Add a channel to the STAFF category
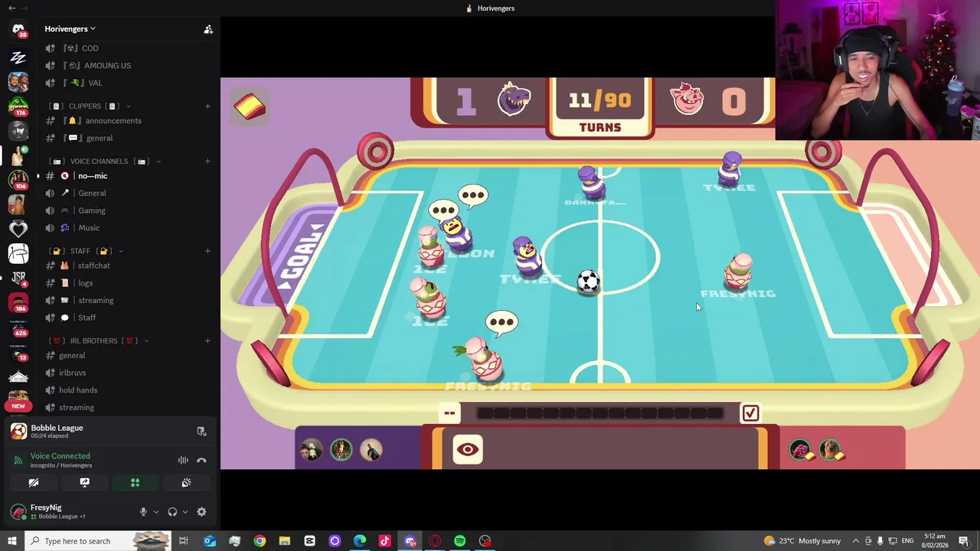Image resolution: width=980 pixels, height=551 pixels. [207, 251]
